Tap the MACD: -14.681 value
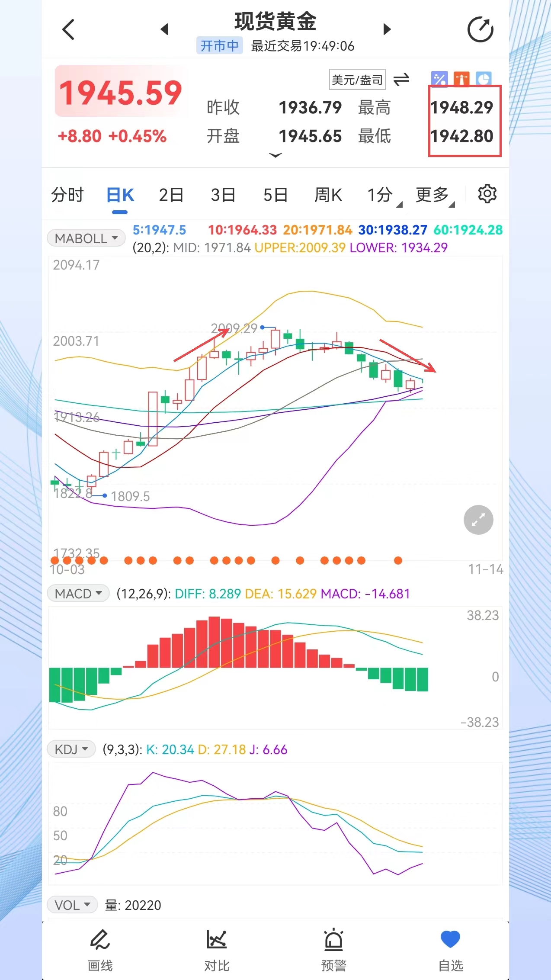 pyautogui.click(x=365, y=594)
